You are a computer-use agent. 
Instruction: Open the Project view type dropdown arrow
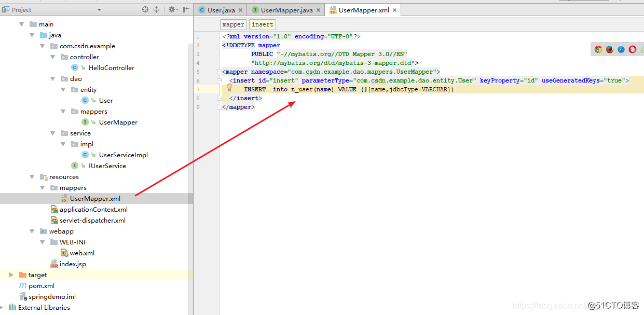(x=99, y=10)
